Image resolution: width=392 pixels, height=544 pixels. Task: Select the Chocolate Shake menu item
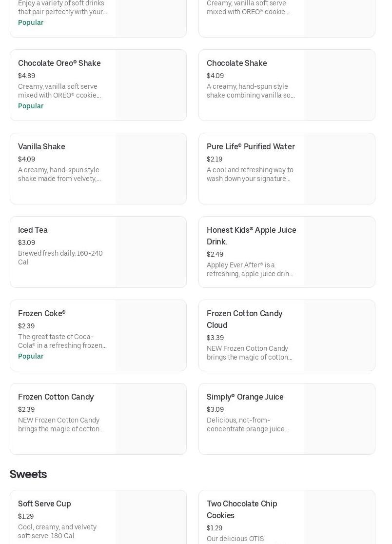[236, 63]
